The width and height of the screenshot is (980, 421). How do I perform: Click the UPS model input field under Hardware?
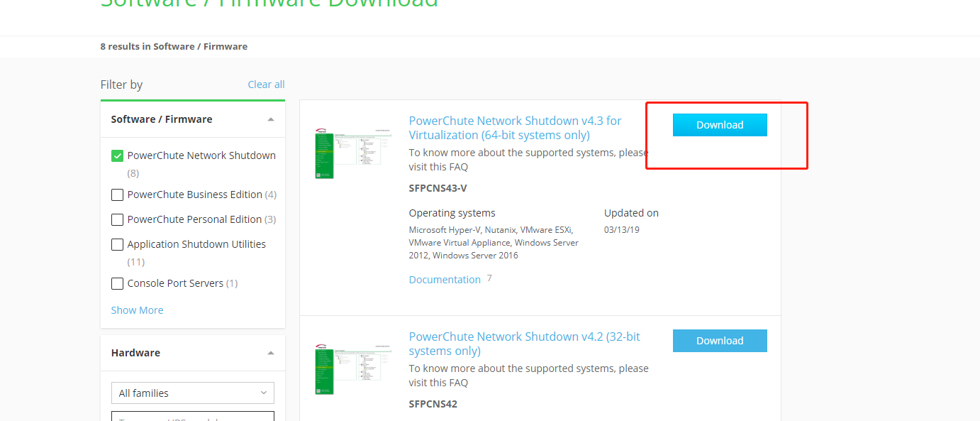[x=193, y=416]
